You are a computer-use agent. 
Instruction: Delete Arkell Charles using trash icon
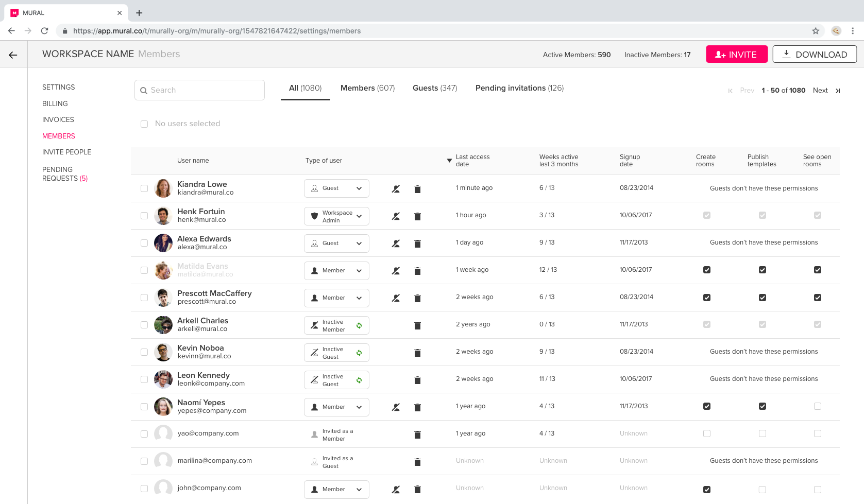(417, 325)
